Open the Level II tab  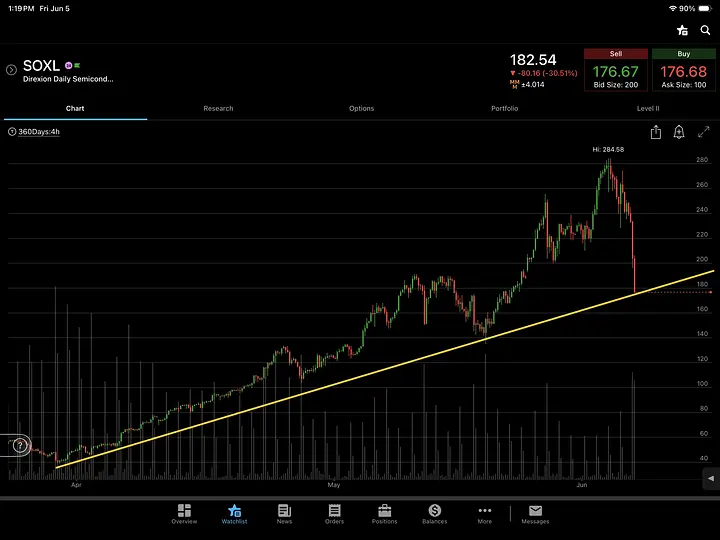(x=648, y=108)
